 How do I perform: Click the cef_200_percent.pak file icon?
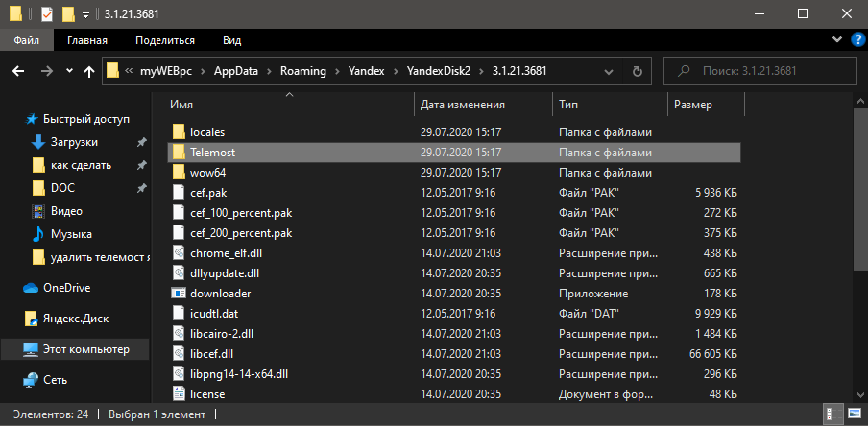pyautogui.click(x=179, y=233)
